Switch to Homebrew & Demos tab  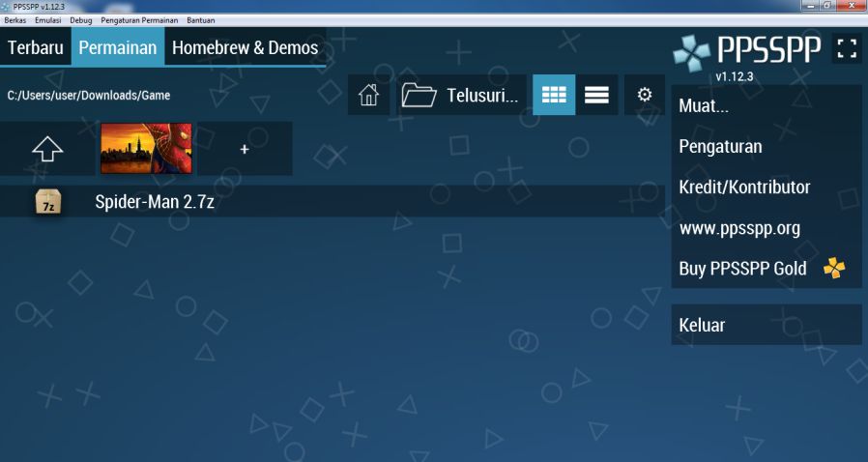[246, 47]
